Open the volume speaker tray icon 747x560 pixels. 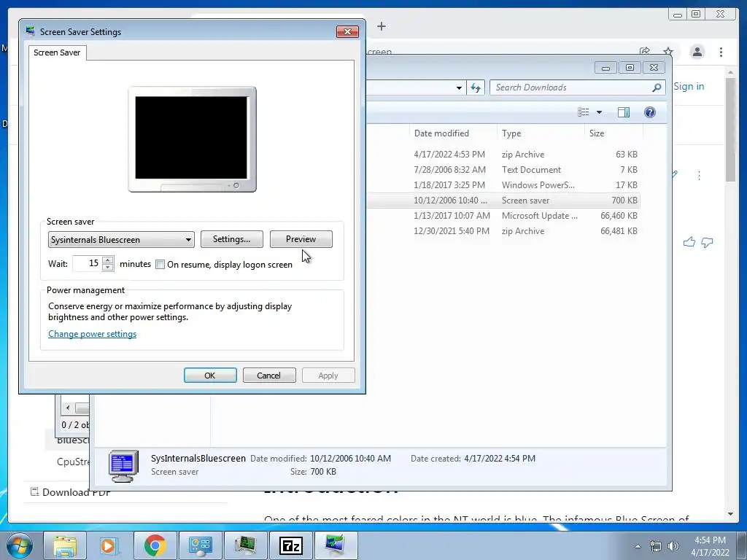click(x=673, y=546)
